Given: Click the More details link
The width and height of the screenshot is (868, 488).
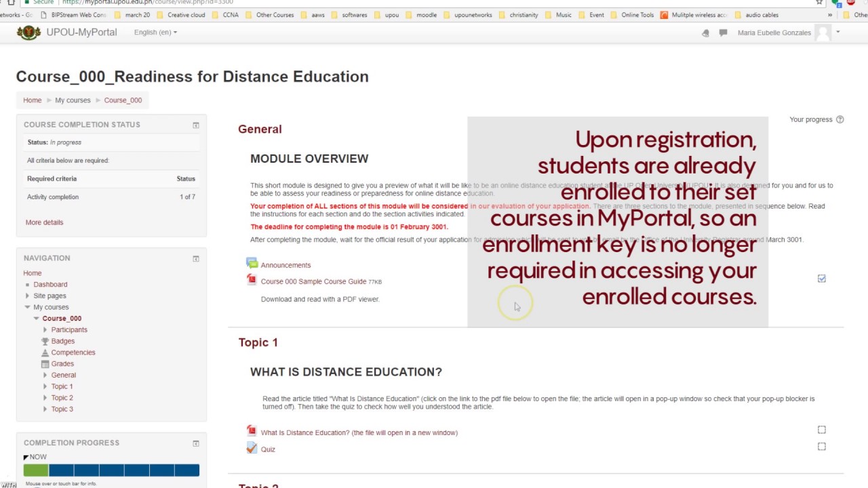Looking at the screenshot, I should (44, 222).
